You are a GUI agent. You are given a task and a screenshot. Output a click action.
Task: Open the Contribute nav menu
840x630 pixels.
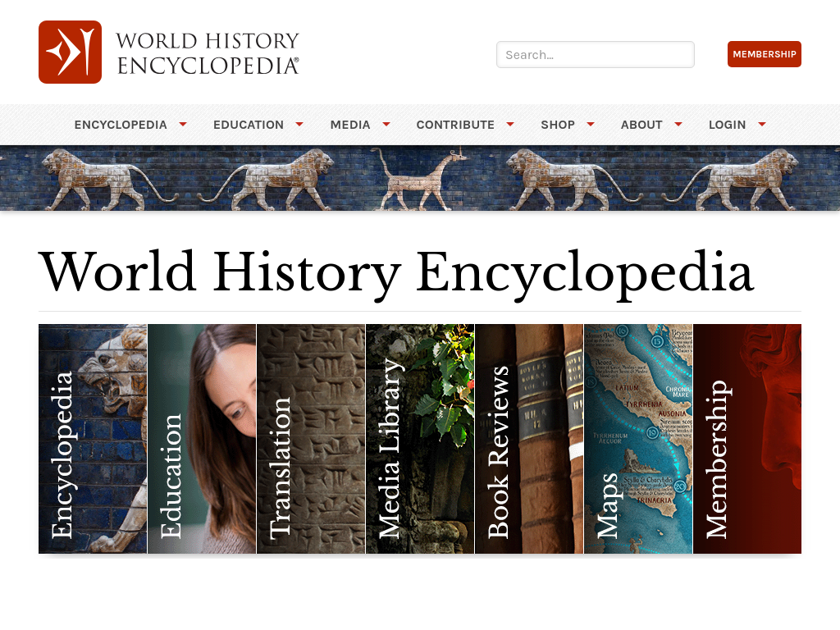click(x=455, y=125)
